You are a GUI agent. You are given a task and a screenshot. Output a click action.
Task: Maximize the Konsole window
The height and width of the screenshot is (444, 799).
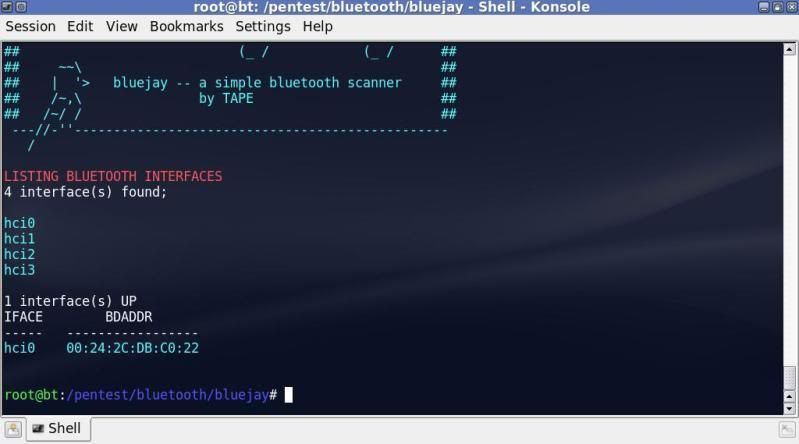[x=778, y=7]
